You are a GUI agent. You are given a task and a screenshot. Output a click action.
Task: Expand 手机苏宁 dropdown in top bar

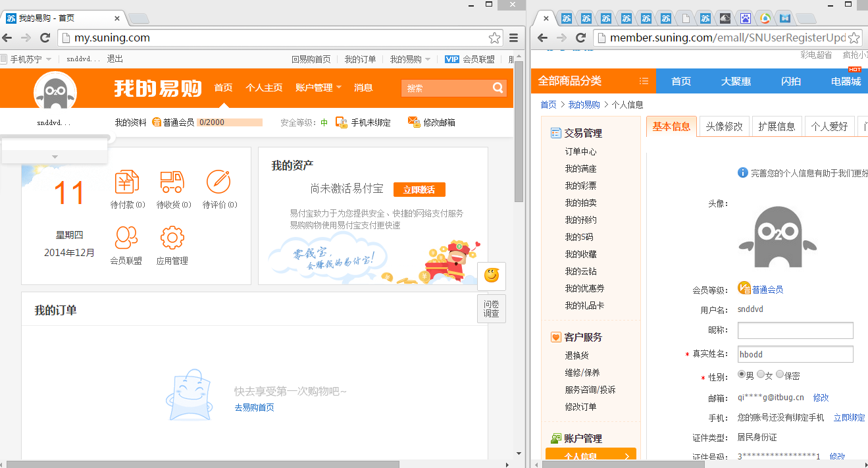(48, 59)
